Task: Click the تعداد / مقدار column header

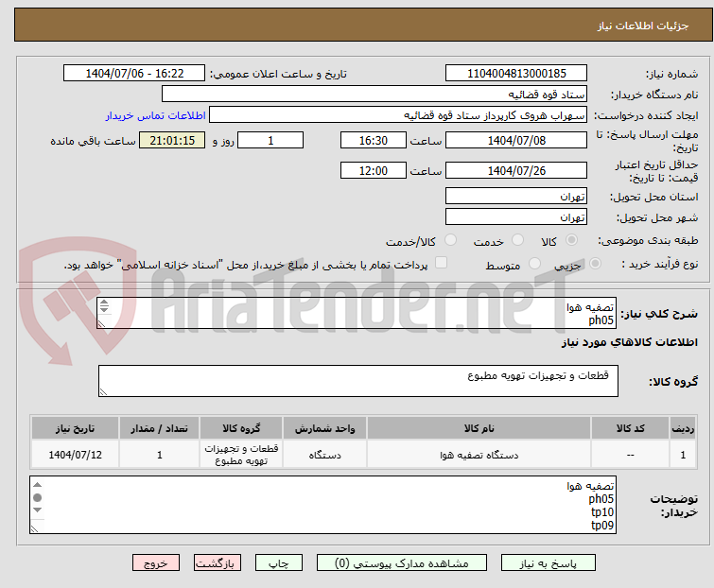Action: click(160, 428)
